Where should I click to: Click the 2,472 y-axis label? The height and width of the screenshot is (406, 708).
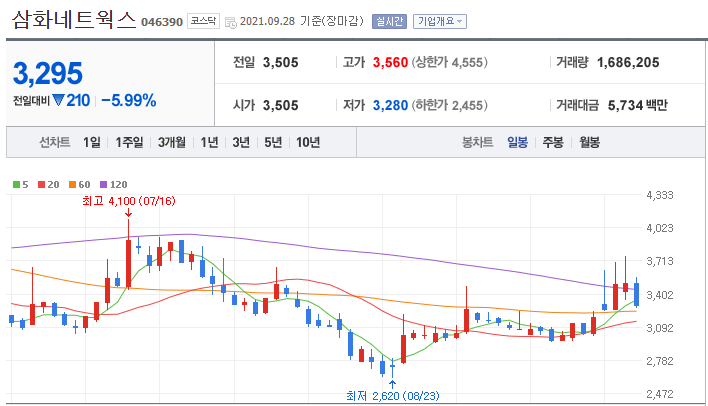point(660,394)
